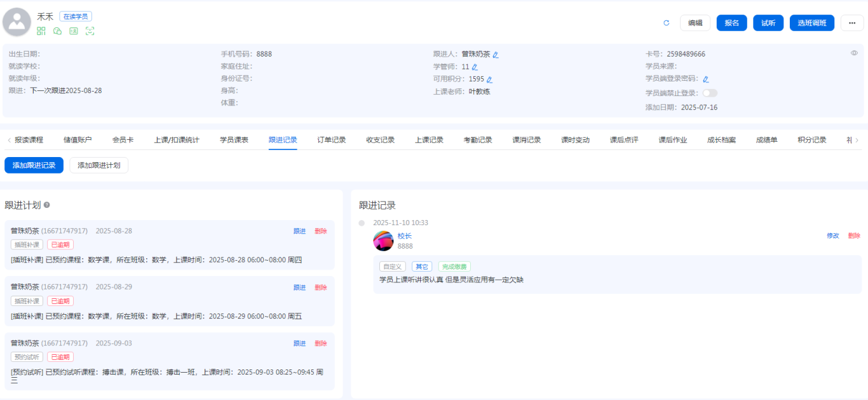Image resolution: width=868 pixels, height=400 pixels.
Task: Click the student profile avatar placeholder
Action: coord(17,23)
